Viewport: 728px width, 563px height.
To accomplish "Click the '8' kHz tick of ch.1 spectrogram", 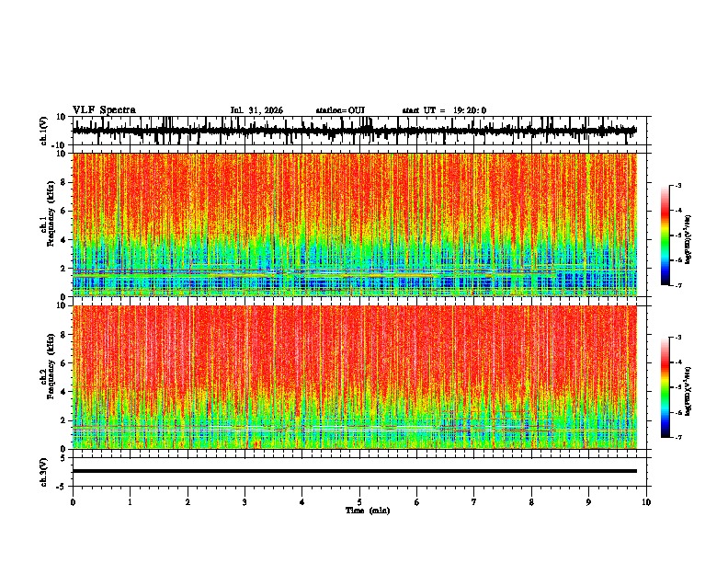I will [64, 182].
